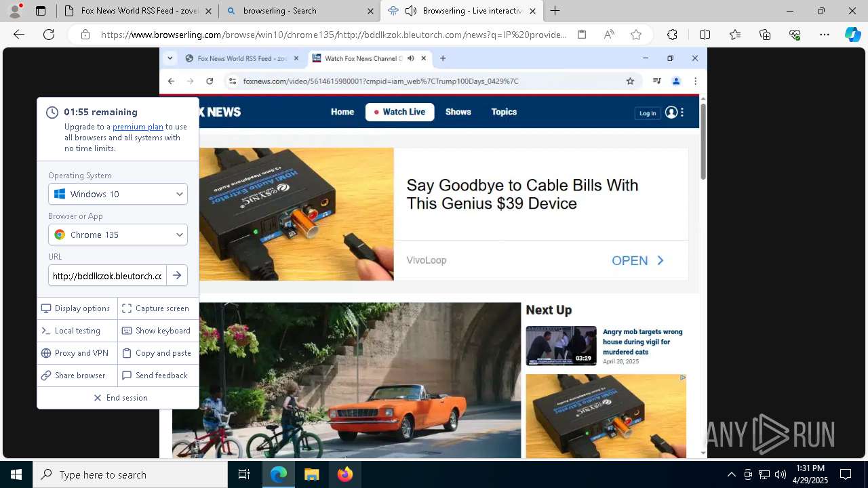
Task: Switch to browserling - Search Edge tab
Action: (x=299, y=11)
